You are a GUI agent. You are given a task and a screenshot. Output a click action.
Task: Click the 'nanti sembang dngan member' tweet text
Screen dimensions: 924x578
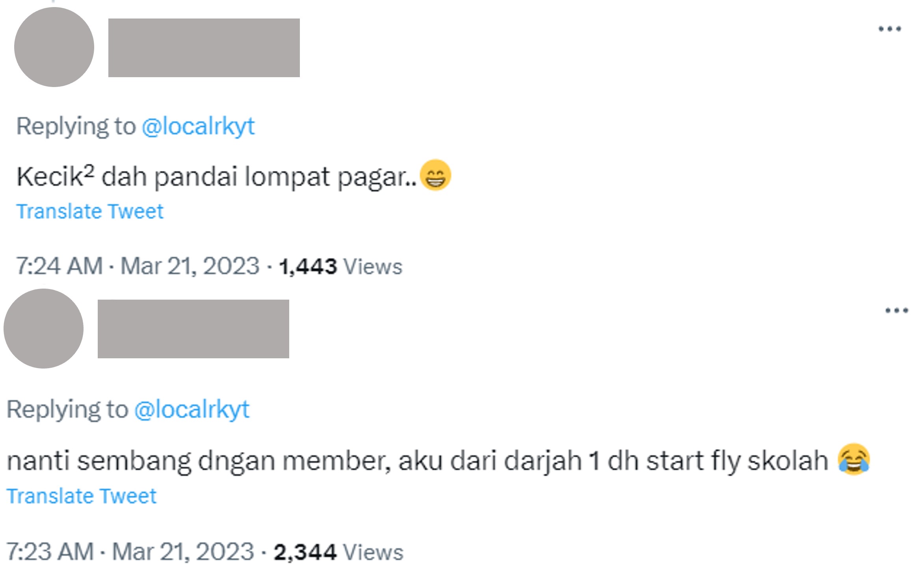coord(417,461)
